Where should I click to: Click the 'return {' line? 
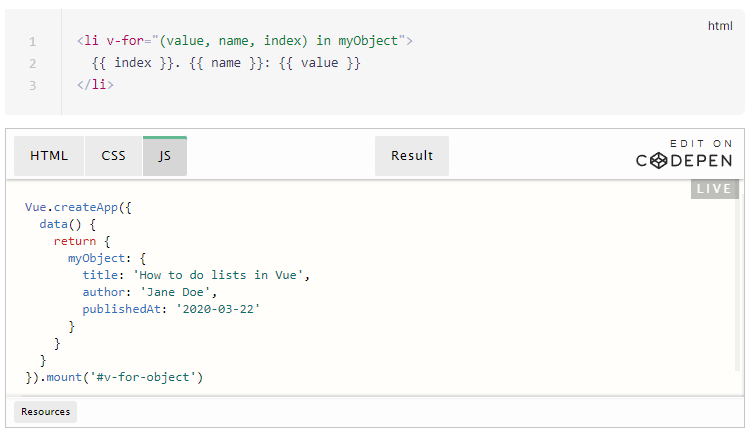[x=82, y=241]
